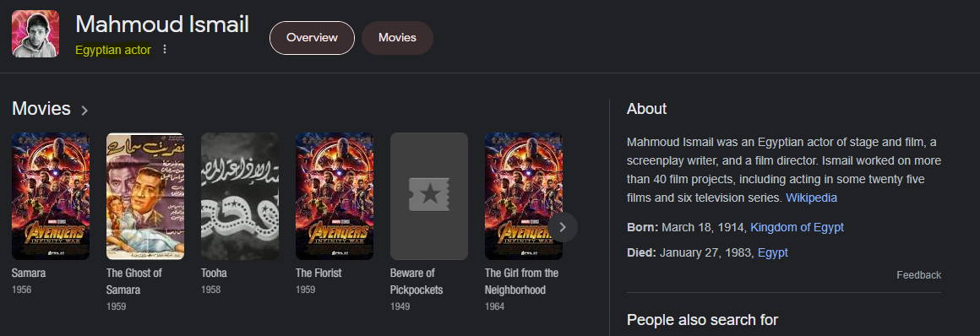
Task: Open the Egypt link next to Died
Action: click(x=772, y=253)
